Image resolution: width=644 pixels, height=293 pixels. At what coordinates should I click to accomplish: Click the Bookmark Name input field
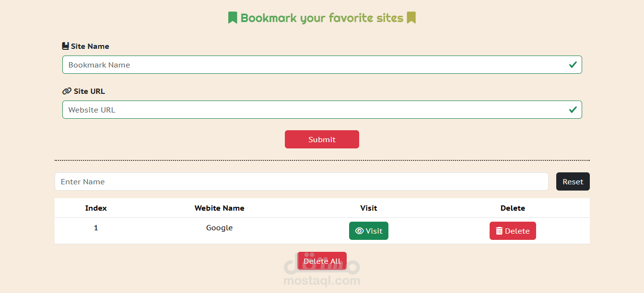click(x=321, y=64)
